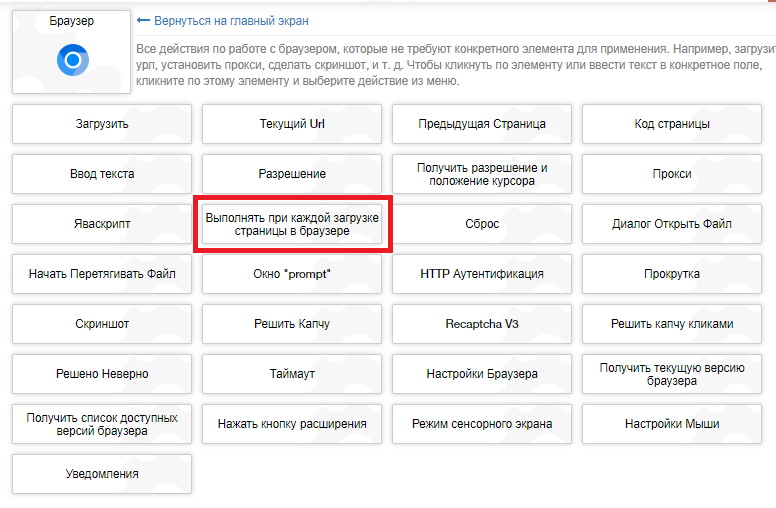Choose HTTP Аутентификация action
Image resolution: width=776 pixels, height=508 pixels.
click(x=482, y=274)
